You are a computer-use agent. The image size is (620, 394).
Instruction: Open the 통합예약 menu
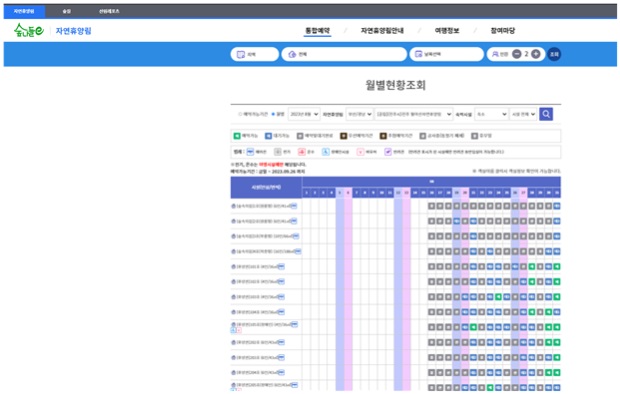point(318,30)
